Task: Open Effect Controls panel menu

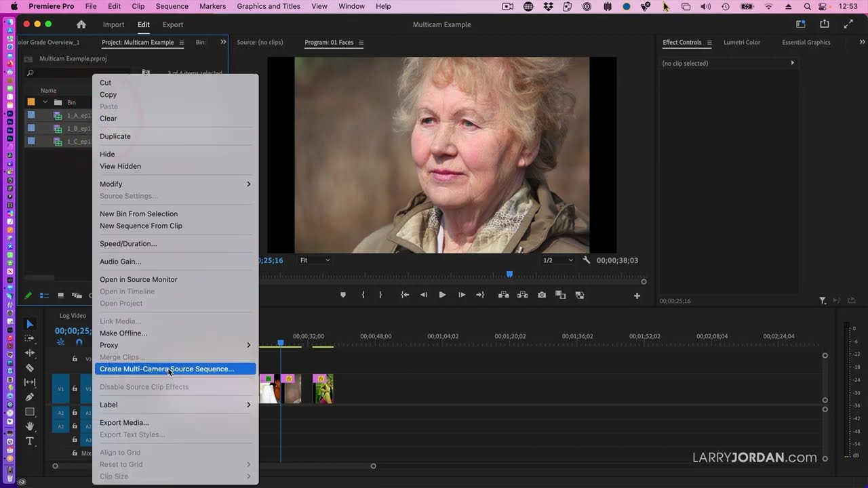Action: (709, 43)
